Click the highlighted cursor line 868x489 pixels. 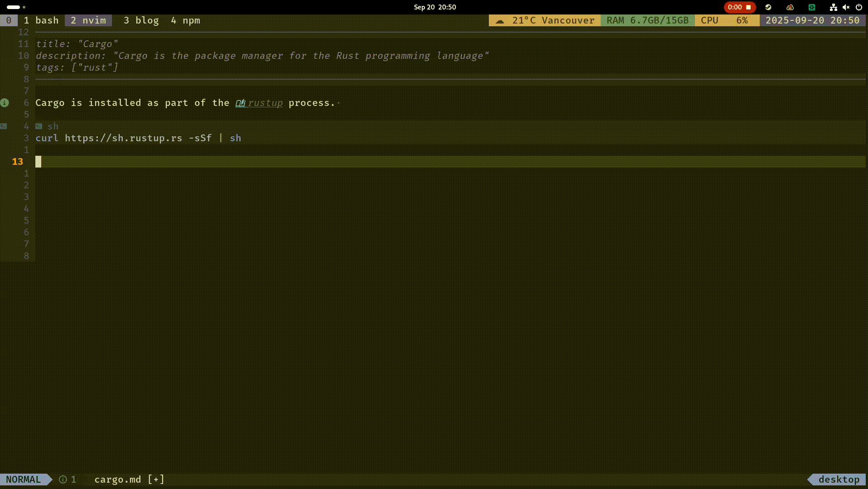[450, 162]
